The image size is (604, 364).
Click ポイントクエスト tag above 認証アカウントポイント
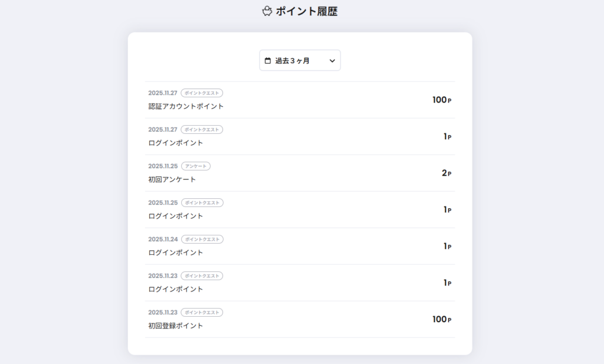tap(202, 93)
